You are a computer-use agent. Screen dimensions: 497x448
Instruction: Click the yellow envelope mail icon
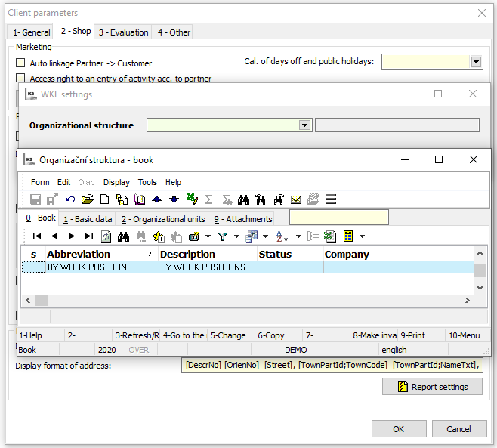pyautogui.click(x=296, y=199)
